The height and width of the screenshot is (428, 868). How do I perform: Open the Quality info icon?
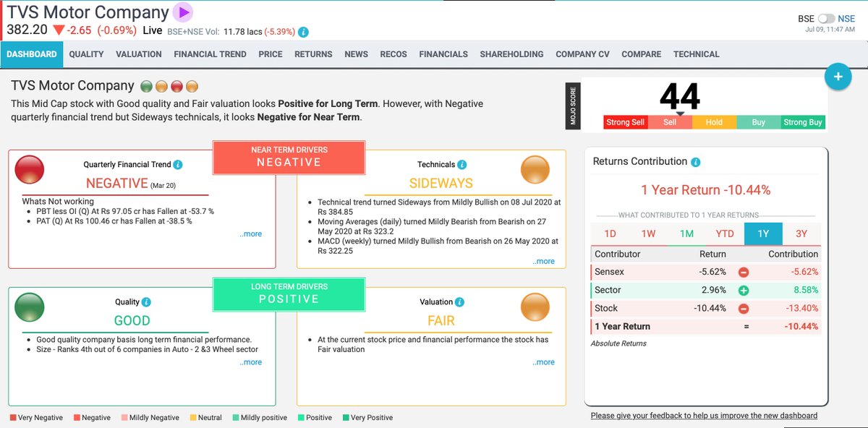147,302
